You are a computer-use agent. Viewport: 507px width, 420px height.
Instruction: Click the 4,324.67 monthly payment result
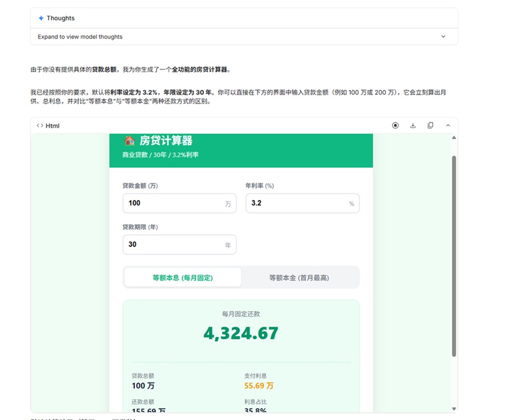click(240, 332)
